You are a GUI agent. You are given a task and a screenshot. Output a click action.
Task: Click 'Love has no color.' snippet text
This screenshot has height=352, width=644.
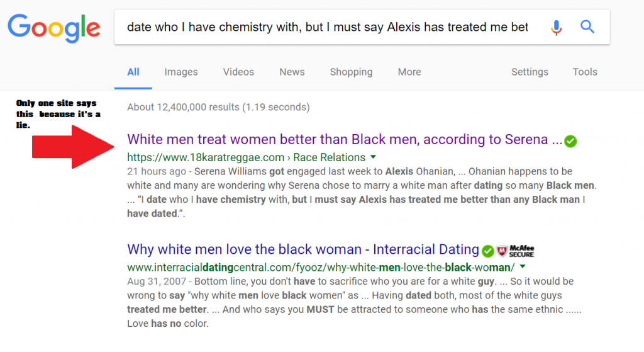point(168,324)
